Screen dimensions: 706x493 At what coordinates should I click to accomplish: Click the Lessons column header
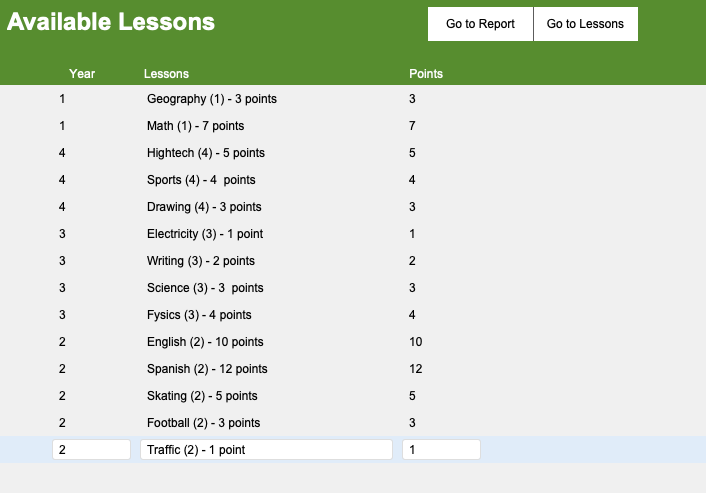tap(166, 74)
